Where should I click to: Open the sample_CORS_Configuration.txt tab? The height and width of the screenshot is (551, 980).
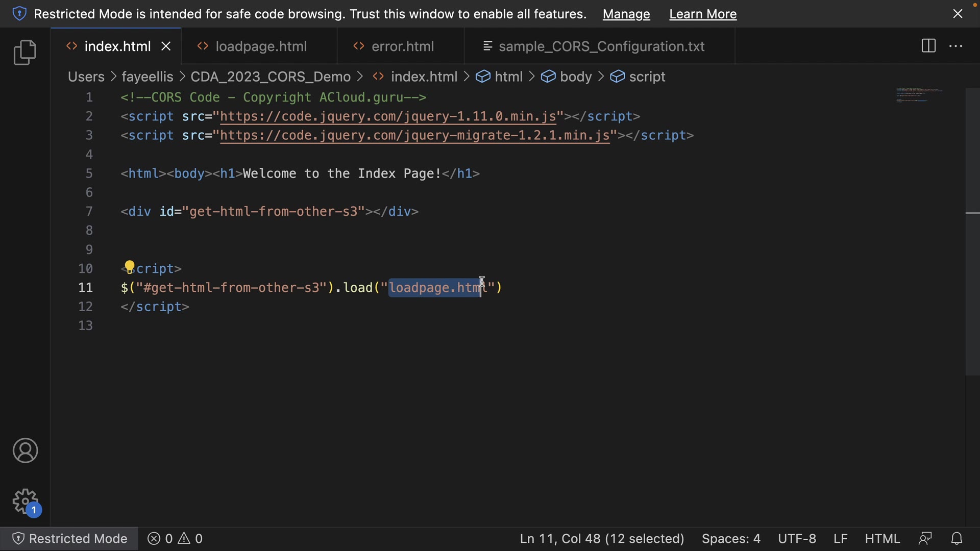(601, 46)
